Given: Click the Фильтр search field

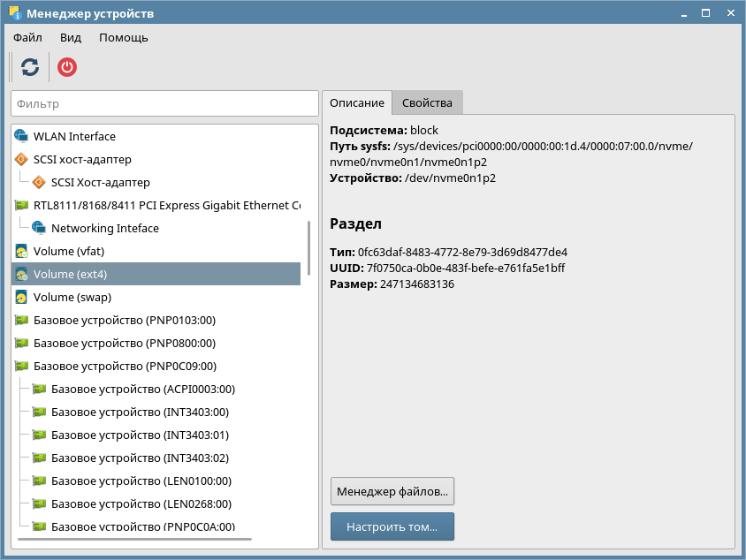Looking at the screenshot, I should point(164,103).
